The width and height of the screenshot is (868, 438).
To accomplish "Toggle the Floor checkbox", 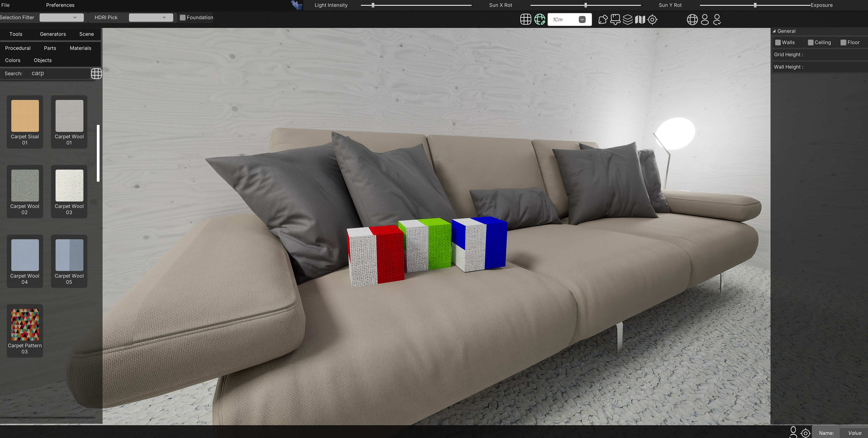I will (843, 43).
